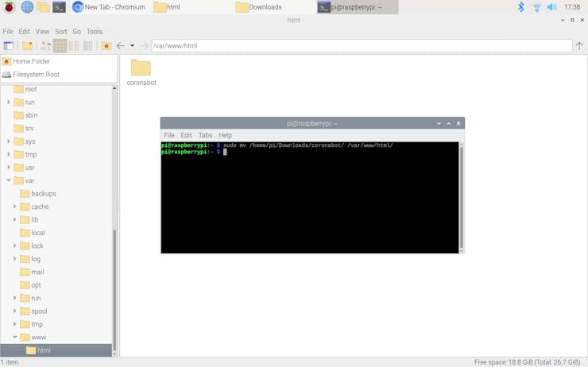
Task: Open the terminal window's File menu
Action: click(169, 135)
